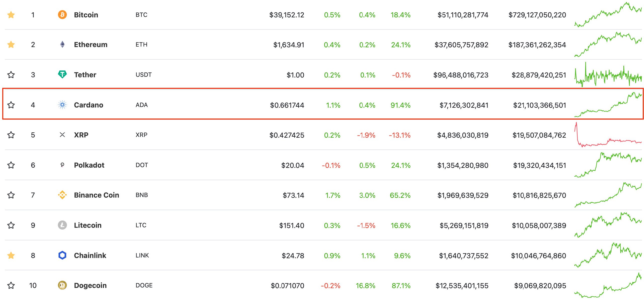Open the Polkadot coin page
The width and height of the screenshot is (644, 299).
click(x=89, y=165)
